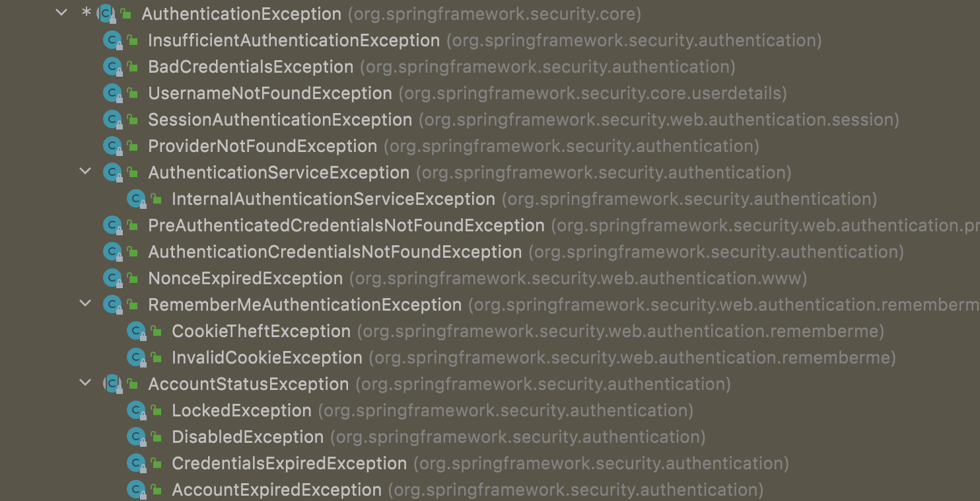980x501 pixels.
Task: Collapse the AuthenticationServiceException subtree
Action: (85, 172)
